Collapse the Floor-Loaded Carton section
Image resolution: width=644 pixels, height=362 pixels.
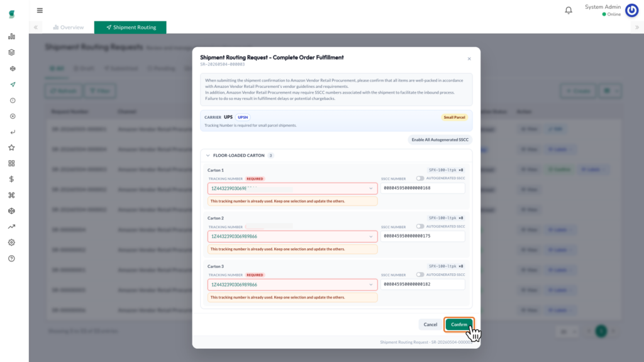[208, 156]
